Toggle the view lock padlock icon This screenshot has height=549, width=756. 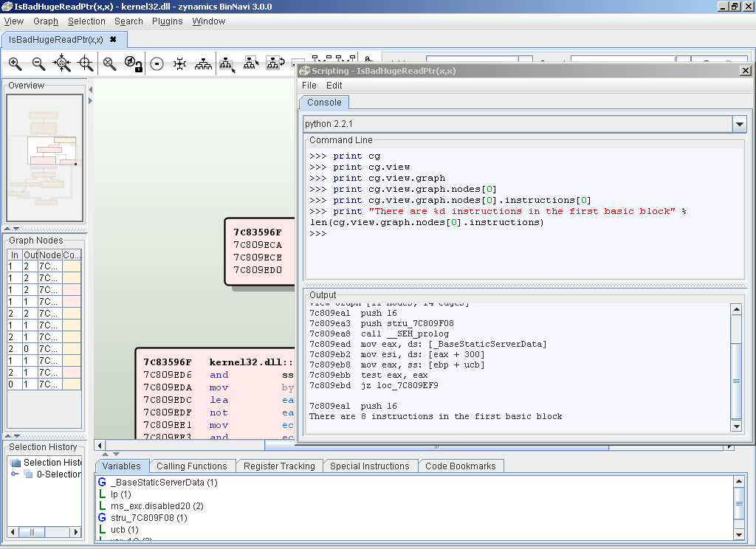133,63
